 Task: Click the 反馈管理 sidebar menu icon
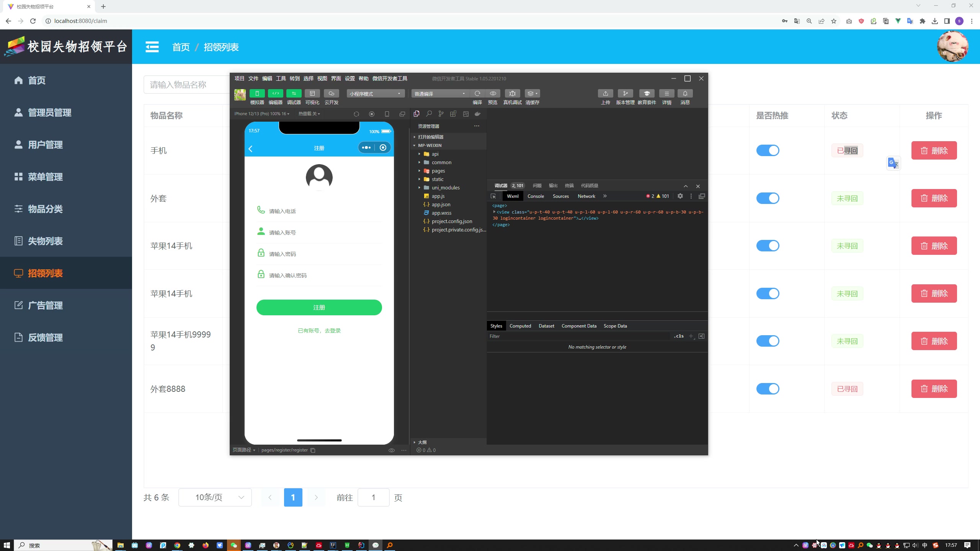[x=18, y=337]
